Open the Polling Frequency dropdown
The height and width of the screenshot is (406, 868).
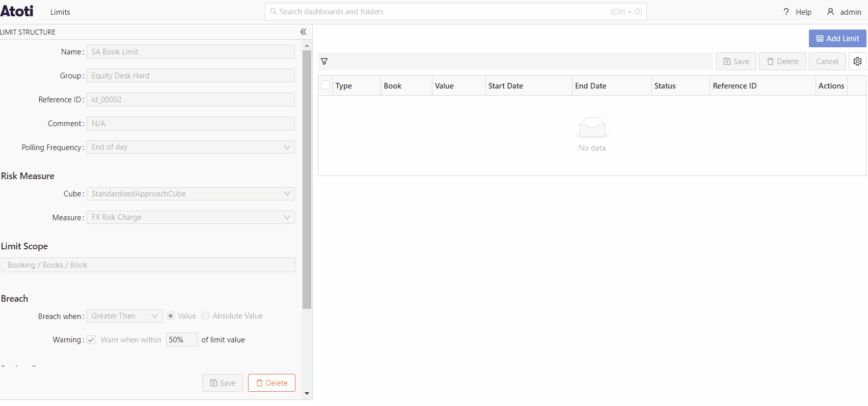(x=191, y=147)
